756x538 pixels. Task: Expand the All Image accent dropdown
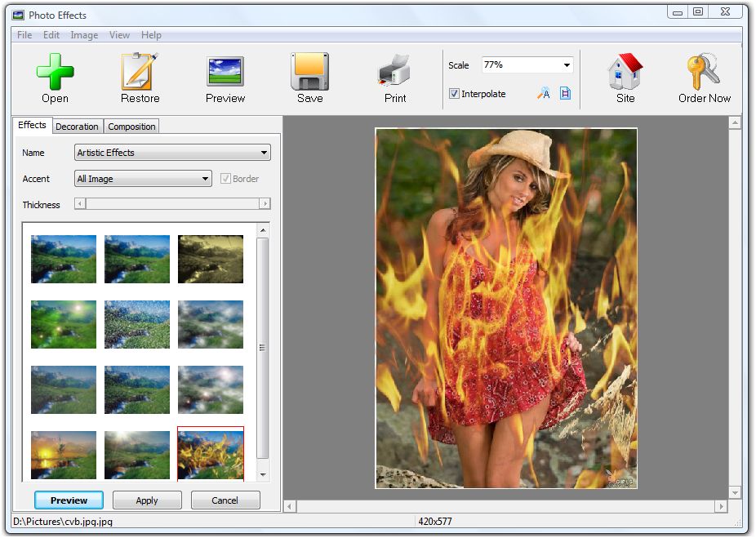(143, 179)
